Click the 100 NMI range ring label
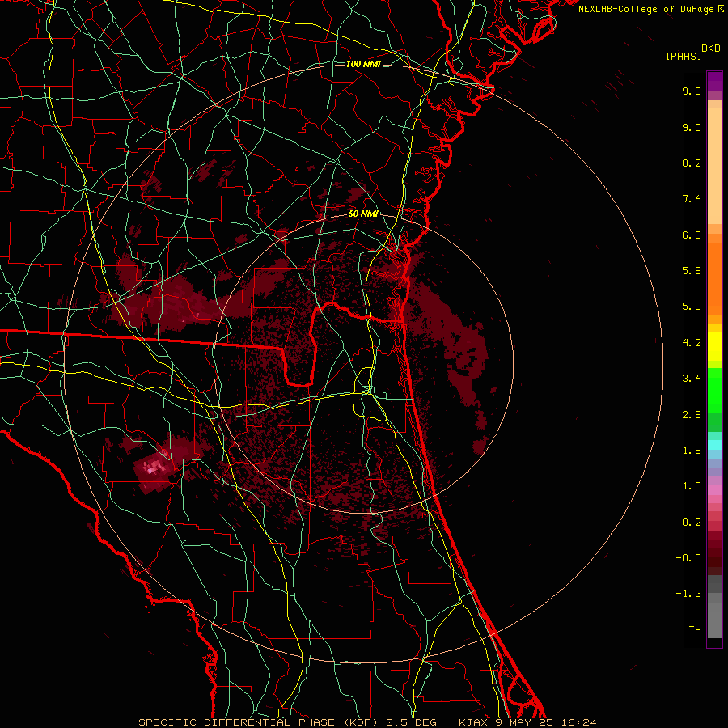Image resolution: width=728 pixels, height=728 pixels. (x=363, y=64)
